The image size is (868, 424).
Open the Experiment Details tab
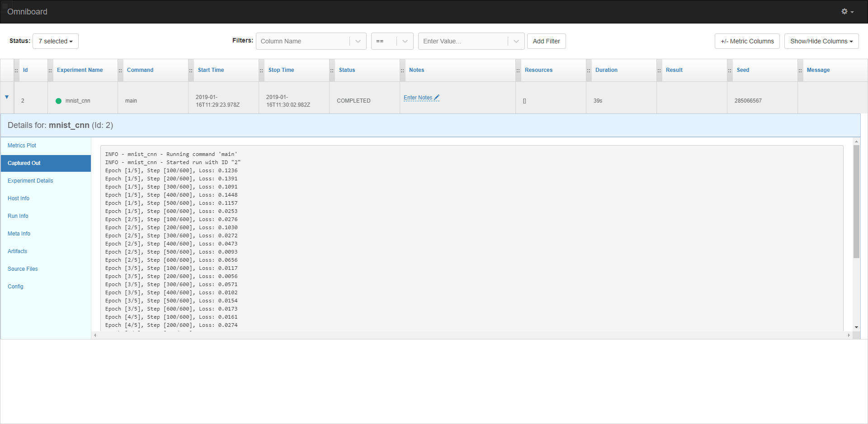(46, 181)
